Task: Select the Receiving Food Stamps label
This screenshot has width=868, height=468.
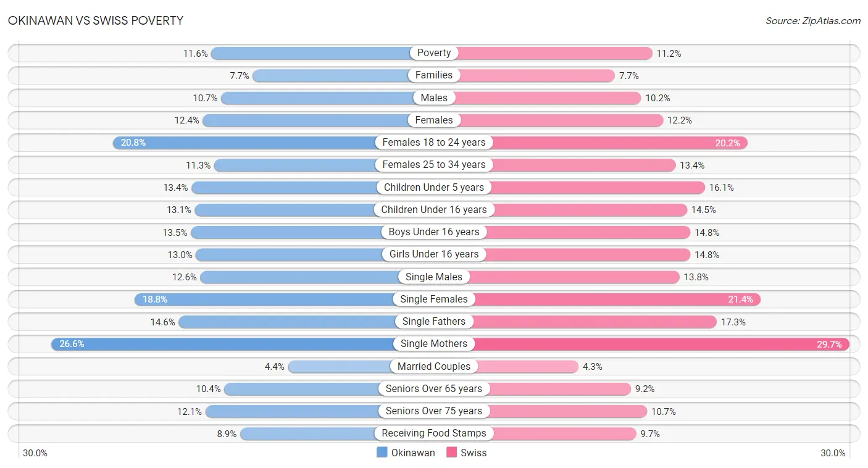Action: pos(434,433)
